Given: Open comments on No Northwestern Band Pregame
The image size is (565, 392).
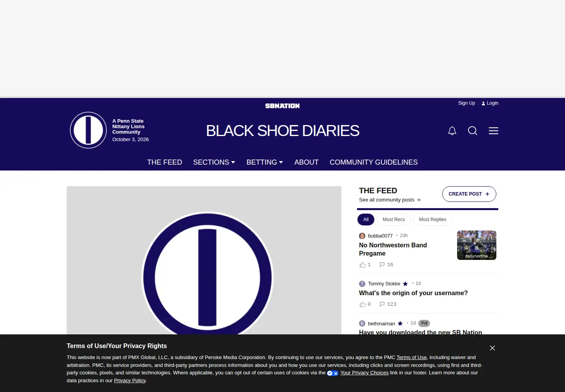Looking at the screenshot, I should click(x=386, y=265).
